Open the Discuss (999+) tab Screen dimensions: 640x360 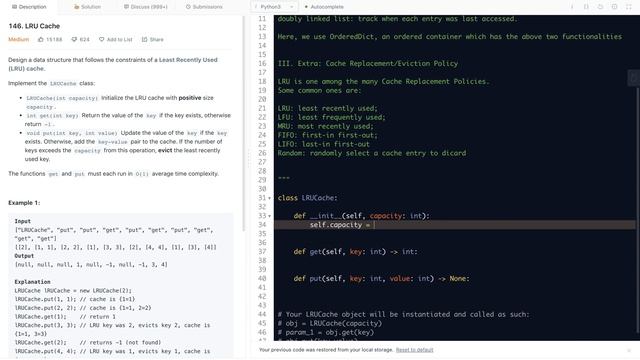point(146,7)
